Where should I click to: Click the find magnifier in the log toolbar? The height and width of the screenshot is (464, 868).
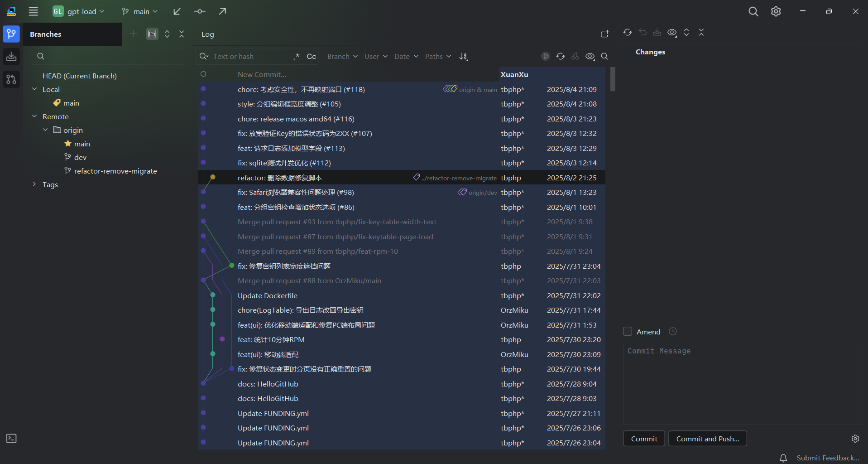click(x=604, y=56)
